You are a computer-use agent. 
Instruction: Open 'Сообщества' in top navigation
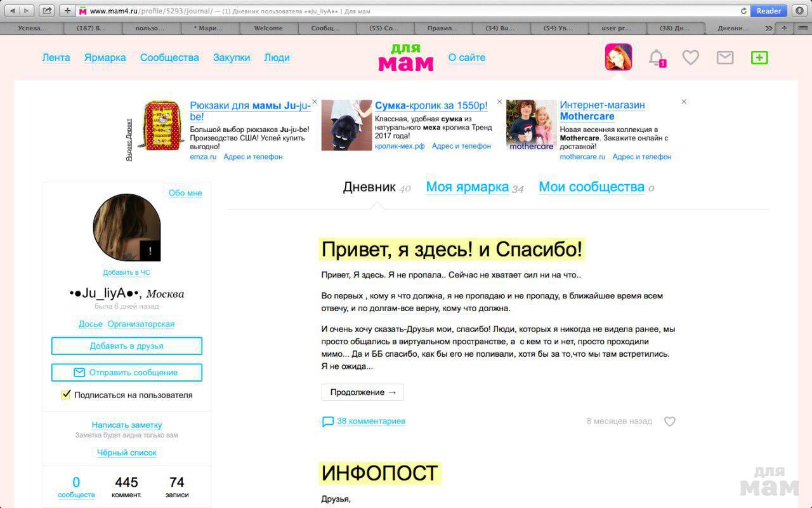tap(169, 58)
